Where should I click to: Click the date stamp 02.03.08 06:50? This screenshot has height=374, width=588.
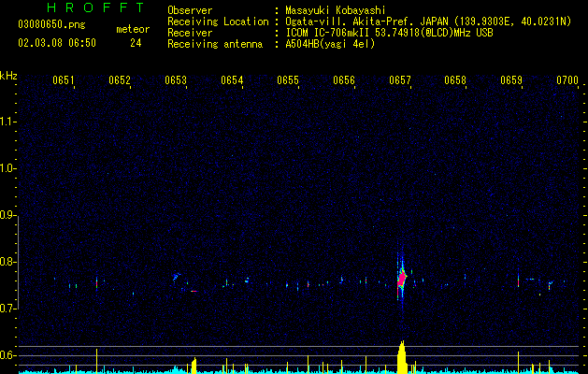click(x=57, y=43)
